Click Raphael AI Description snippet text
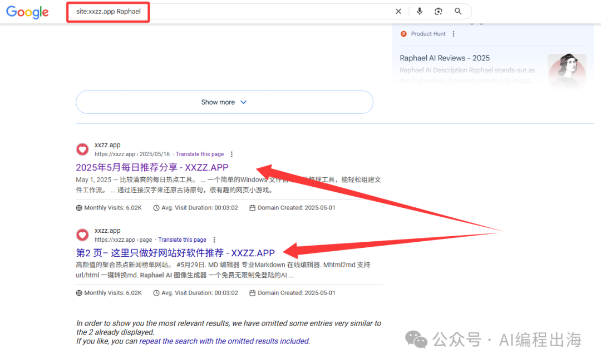 tap(467, 75)
